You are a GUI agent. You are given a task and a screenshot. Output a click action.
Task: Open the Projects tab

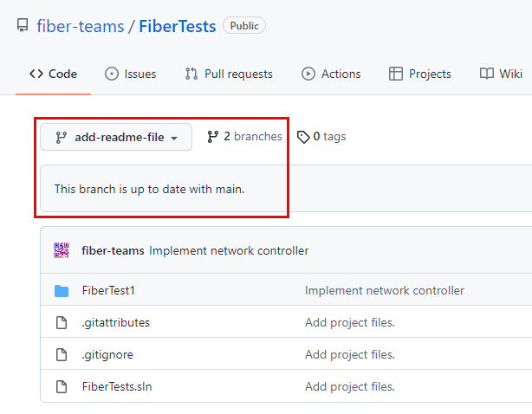[x=420, y=74]
